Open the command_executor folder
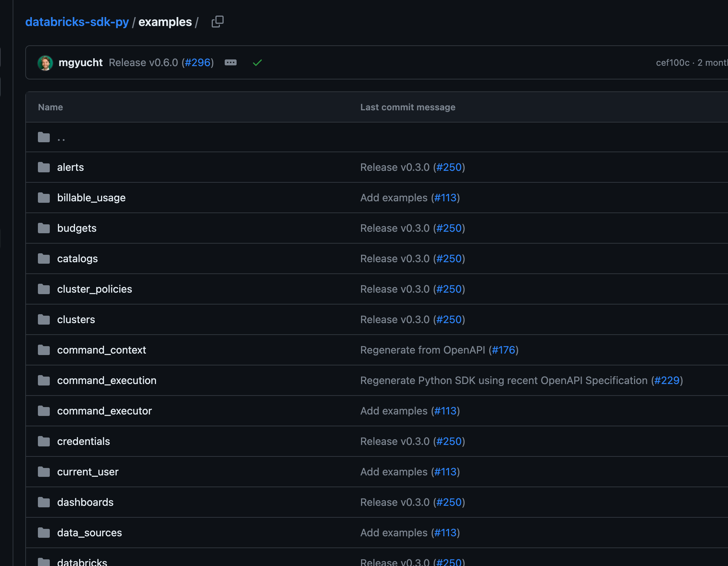Image resolution: width=728 pixels, height=566 pixels. pos(104,411)
